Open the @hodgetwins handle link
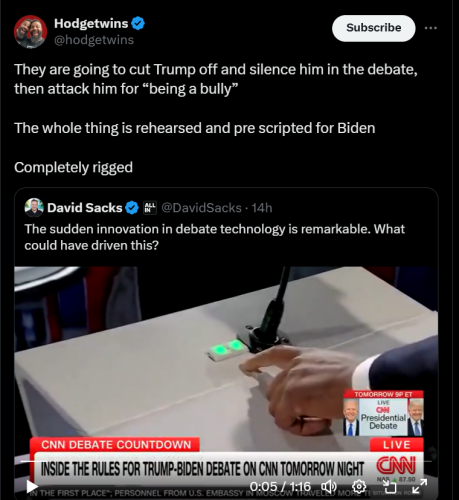Screen dimensions: 459x500 pyautogui.click(x=94, y=40)
